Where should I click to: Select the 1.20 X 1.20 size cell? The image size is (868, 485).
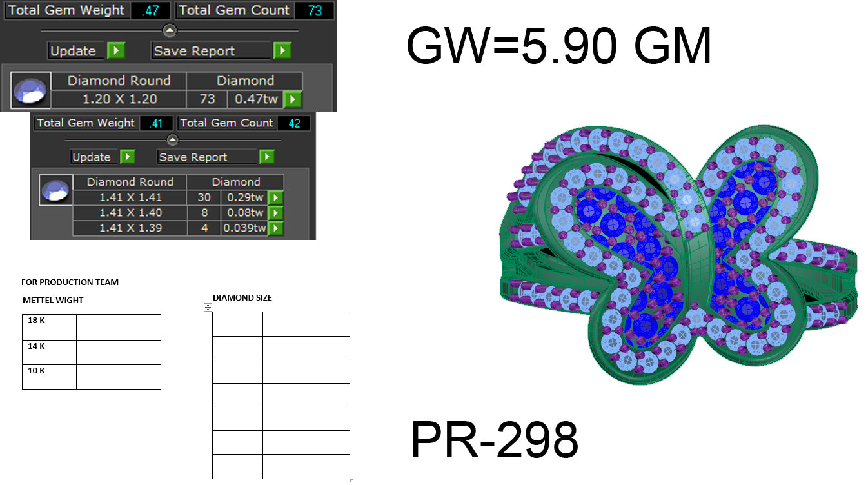point(119,99)
